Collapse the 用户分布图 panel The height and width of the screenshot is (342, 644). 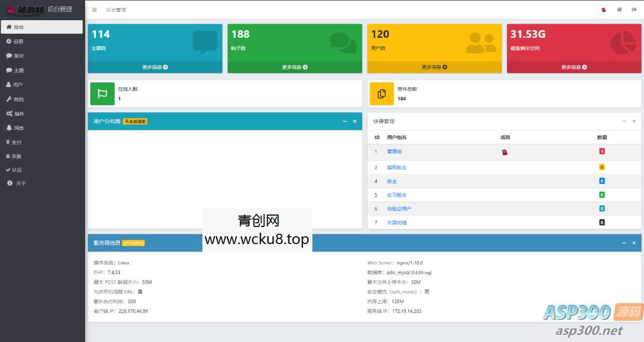click(x=345, y=121)
